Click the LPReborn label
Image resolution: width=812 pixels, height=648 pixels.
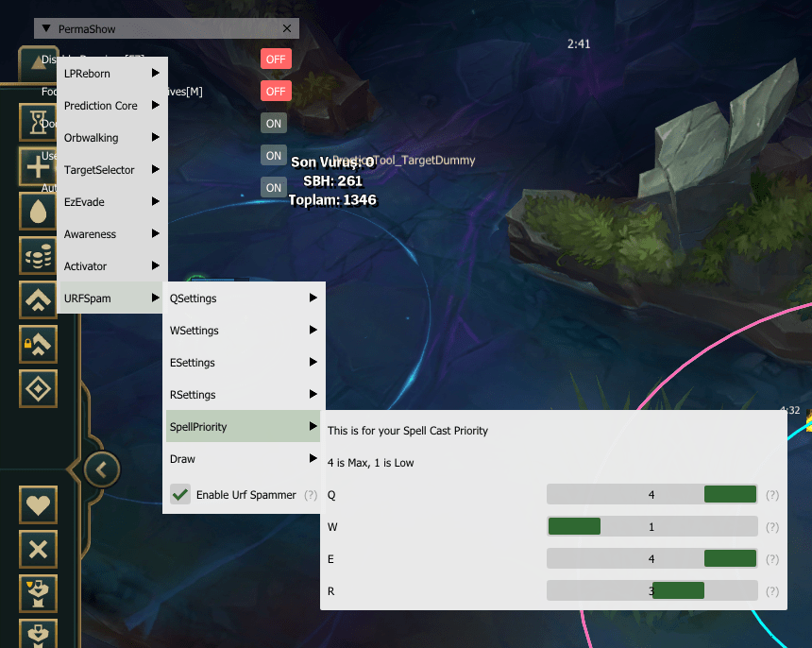coord(87,74)
